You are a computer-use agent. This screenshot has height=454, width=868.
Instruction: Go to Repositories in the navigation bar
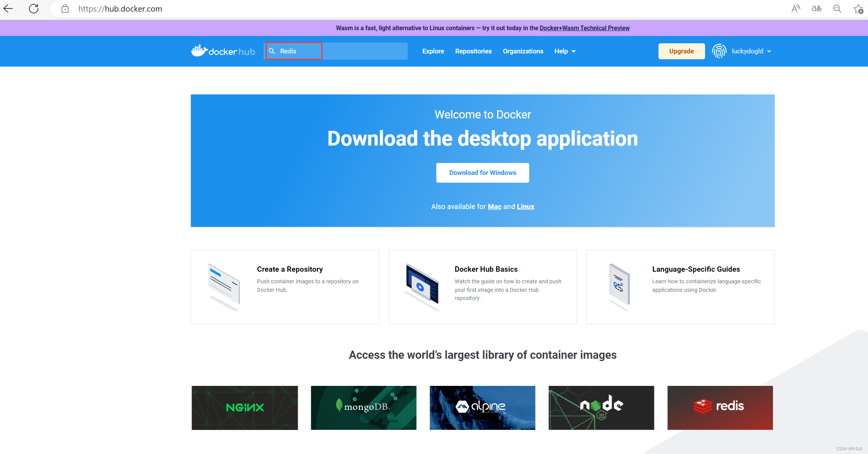click(473, 51)
